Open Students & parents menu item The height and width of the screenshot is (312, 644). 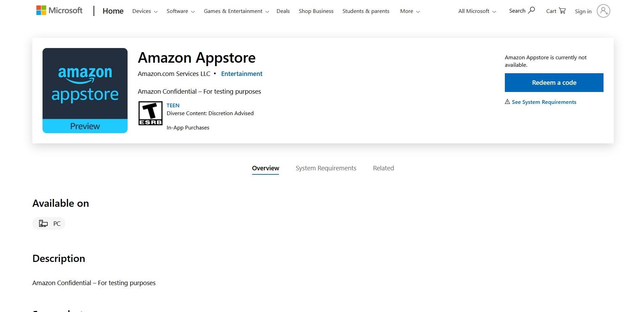[366, 11]
